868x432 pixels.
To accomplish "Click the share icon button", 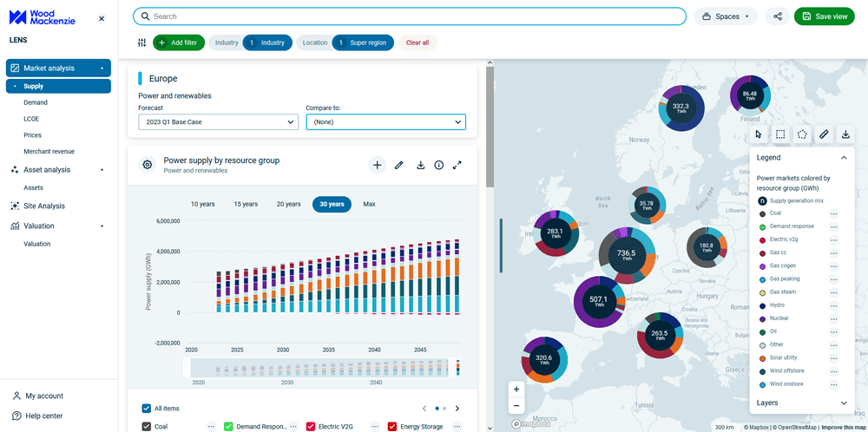I will [778, 16].
